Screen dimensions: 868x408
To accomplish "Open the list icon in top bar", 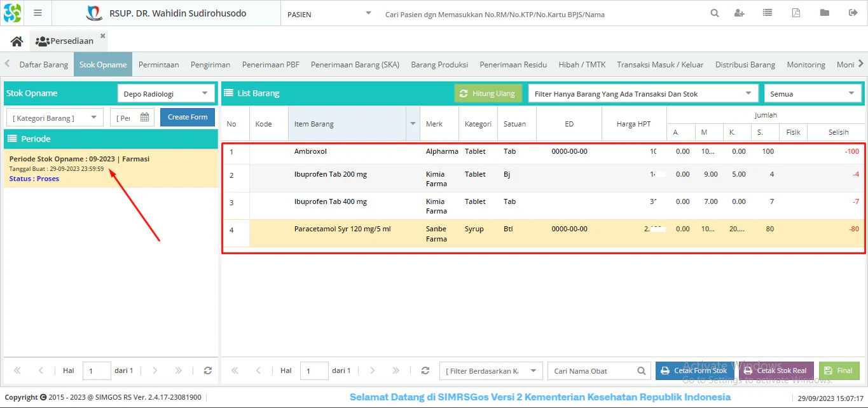I will pyautogui.click(x=768, y=13).
